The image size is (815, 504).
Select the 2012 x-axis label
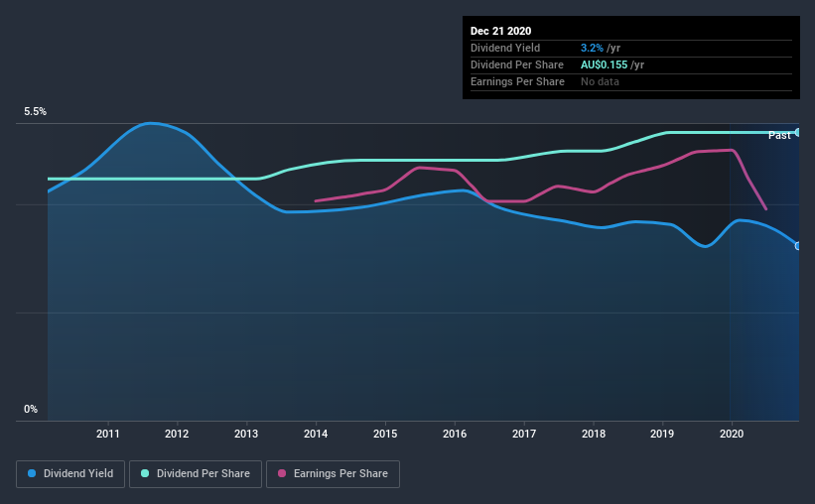177,434
